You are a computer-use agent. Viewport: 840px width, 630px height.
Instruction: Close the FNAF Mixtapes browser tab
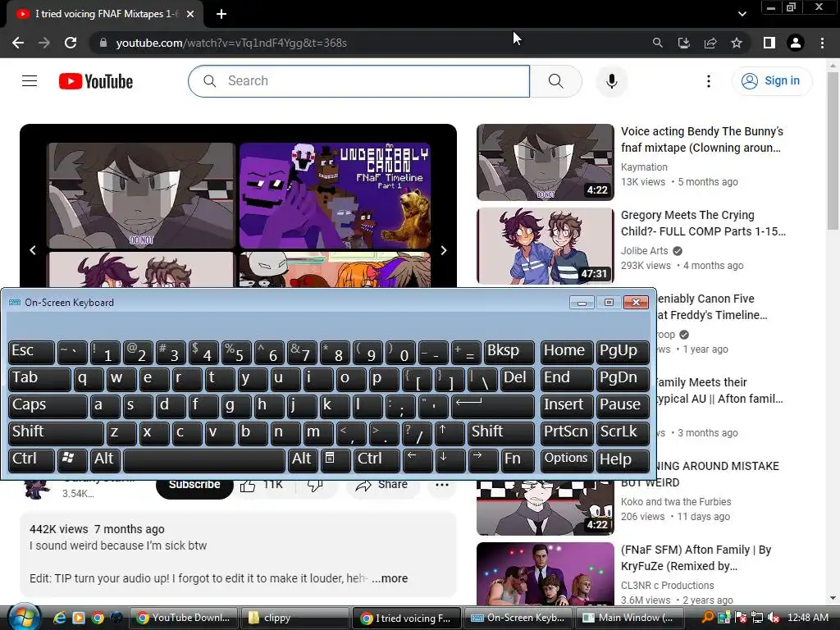(190, 14)
